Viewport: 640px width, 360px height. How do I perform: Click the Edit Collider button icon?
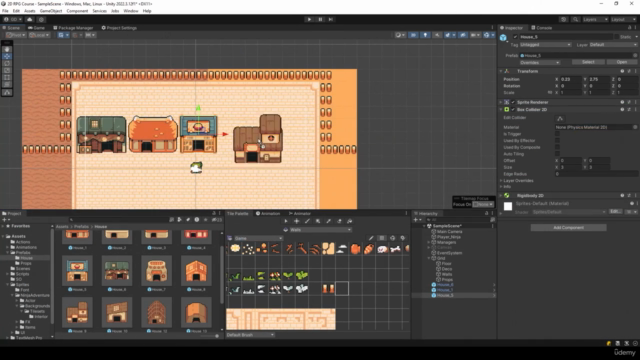[x=560, y=118]
